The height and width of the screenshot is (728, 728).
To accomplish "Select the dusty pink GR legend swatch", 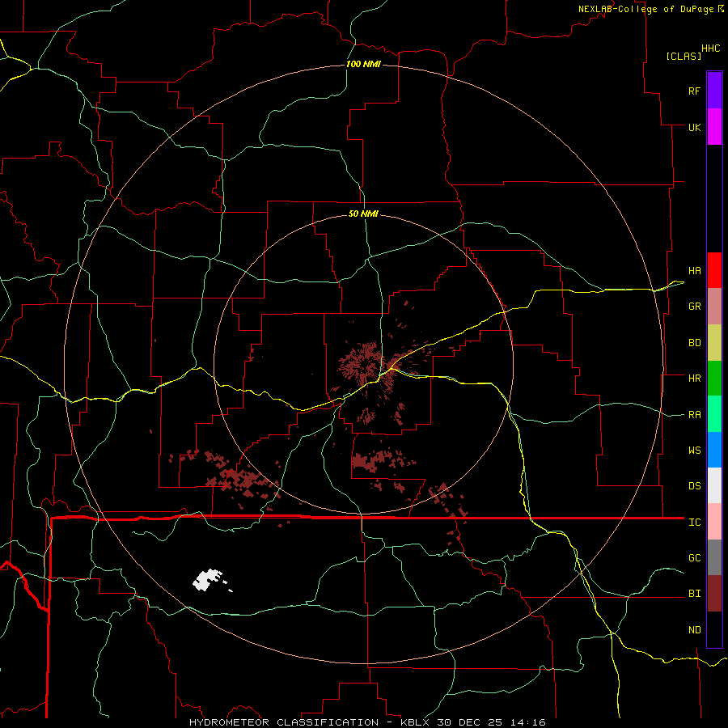I will (x=714, y=307).
